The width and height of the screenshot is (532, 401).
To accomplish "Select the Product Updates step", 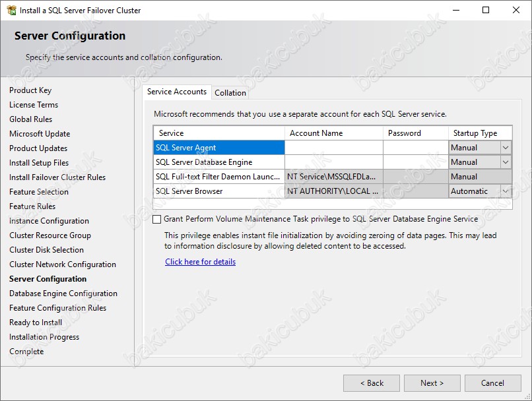I will coord(38,148).
